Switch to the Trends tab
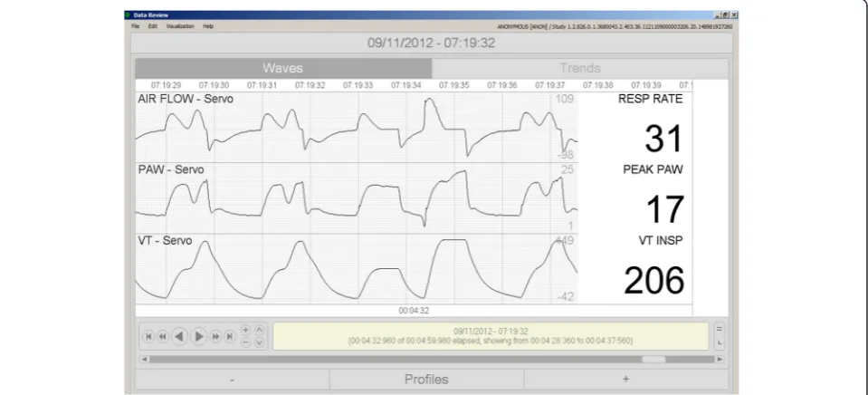Image resolution: width=868 pixels, height=395 pixels. coord(579,68)
